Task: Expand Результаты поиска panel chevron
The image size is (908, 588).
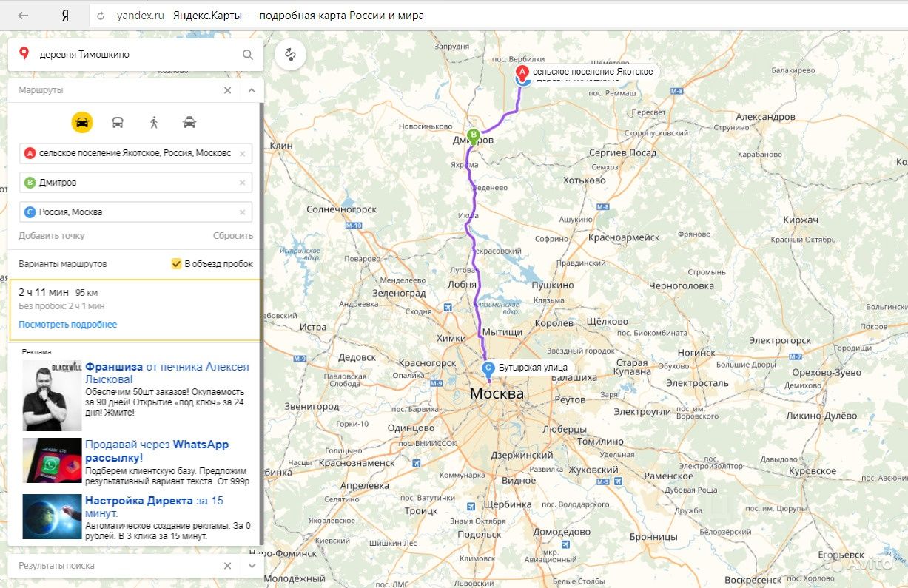Action: pyautogui.click(x=251, y=566)
